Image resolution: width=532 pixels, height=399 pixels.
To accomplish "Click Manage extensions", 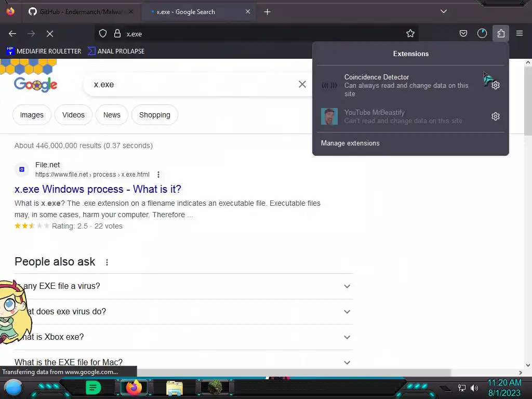I will (350, 143).
